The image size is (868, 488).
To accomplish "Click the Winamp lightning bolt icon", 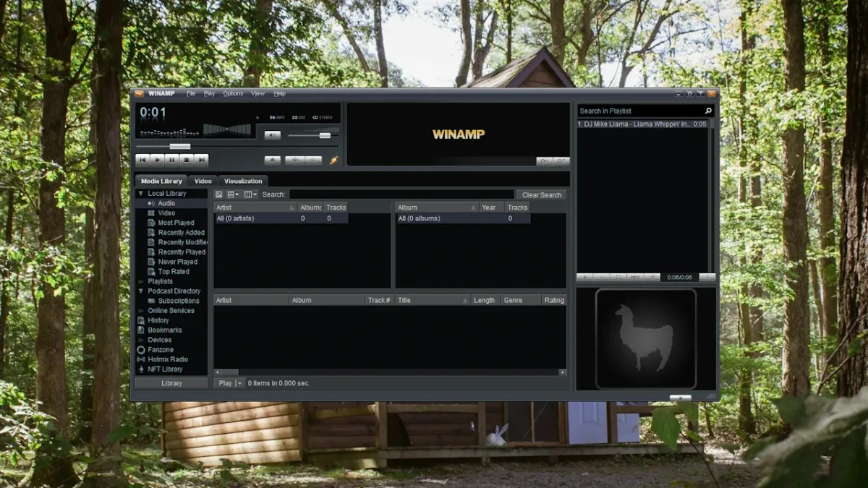I will coord(333,160).
